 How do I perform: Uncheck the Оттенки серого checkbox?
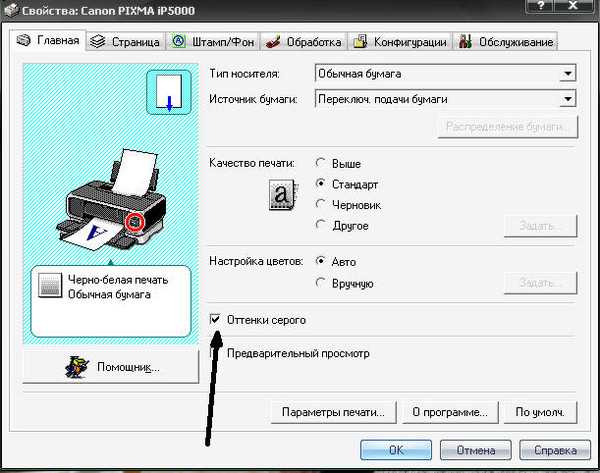pos(215,319)
